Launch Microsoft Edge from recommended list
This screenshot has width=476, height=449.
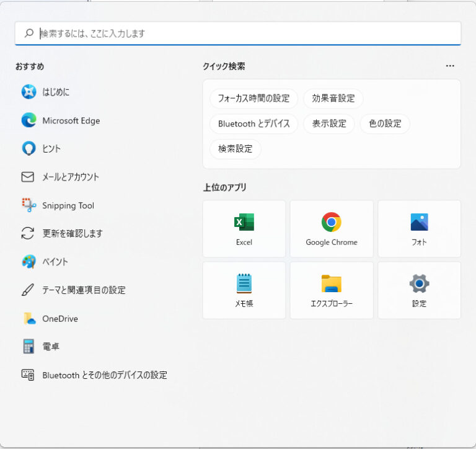pos(71,121)
